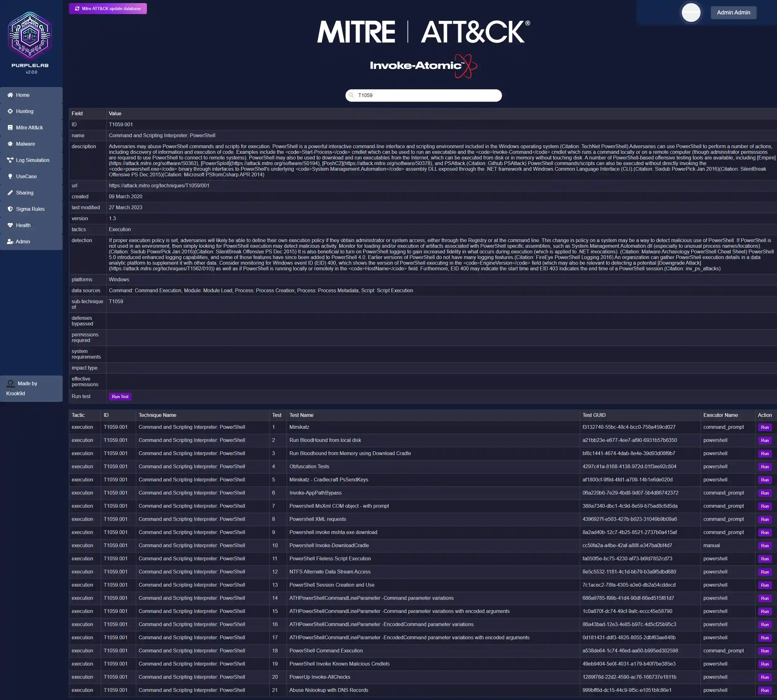Click the search field containing T1059
Screen dimensions: 777x700
click(423, 95)
